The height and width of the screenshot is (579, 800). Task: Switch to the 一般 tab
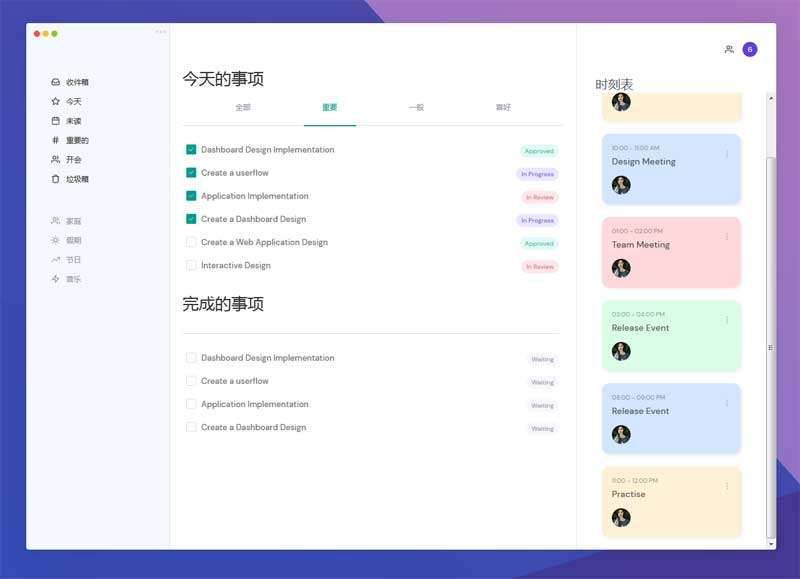point(416,107)
